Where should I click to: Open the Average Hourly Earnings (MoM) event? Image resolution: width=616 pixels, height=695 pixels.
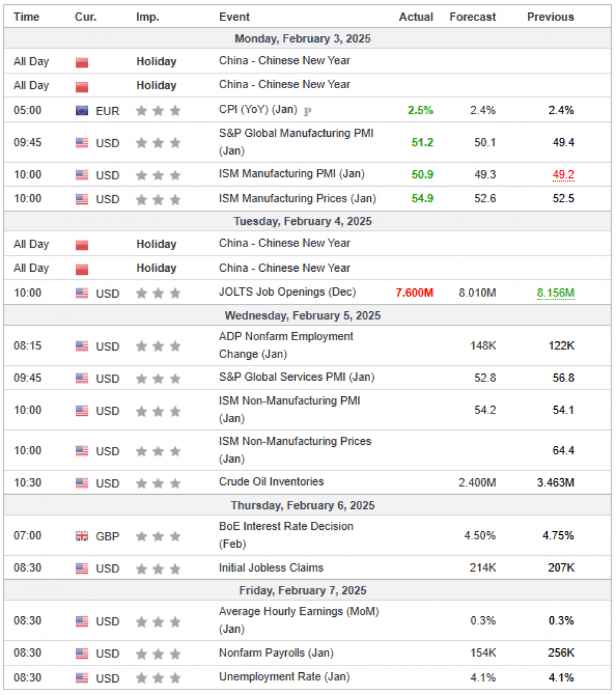coord(299,620)
